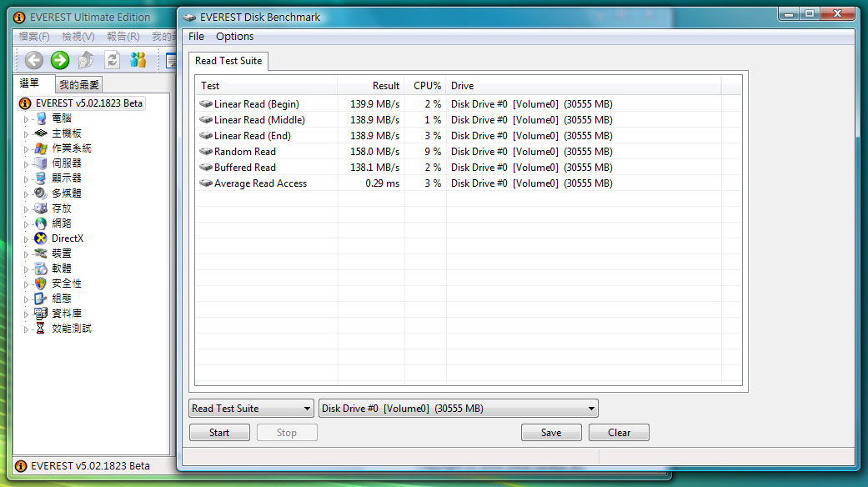Click the 電腦 computer icon in tree

click(x=40, y=118)
